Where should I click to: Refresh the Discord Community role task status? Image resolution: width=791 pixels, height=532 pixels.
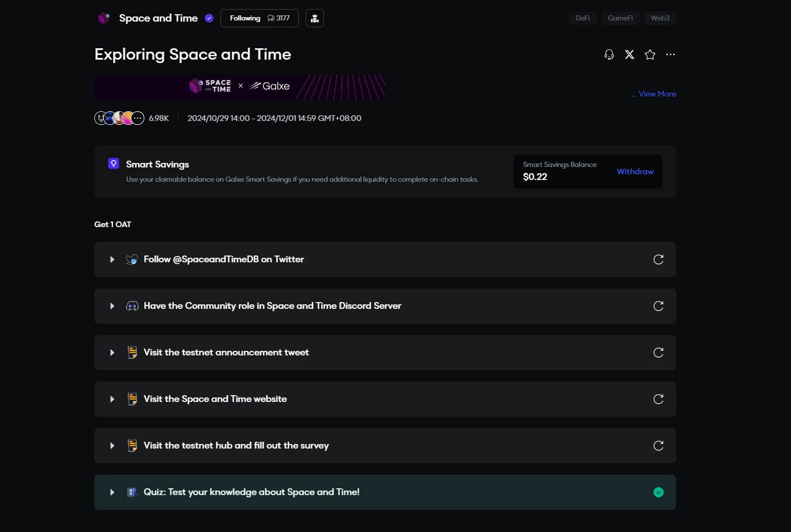[659, 306]
